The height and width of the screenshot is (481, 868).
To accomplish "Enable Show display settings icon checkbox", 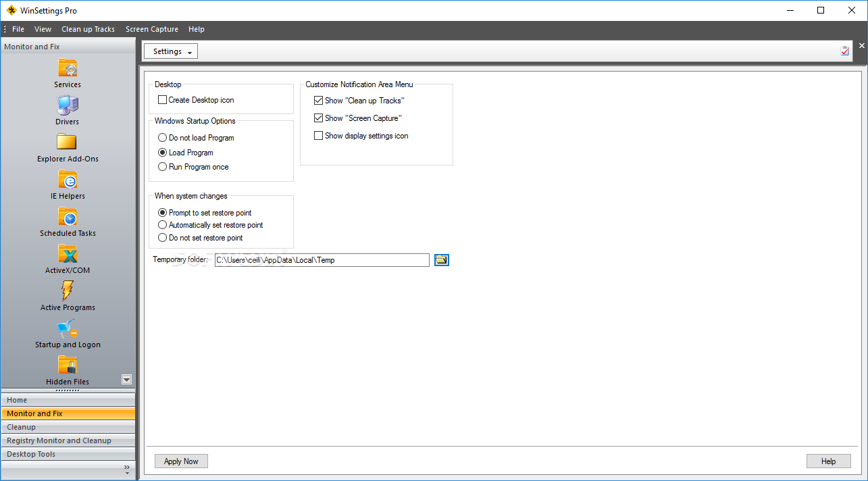I will (318, 136).
